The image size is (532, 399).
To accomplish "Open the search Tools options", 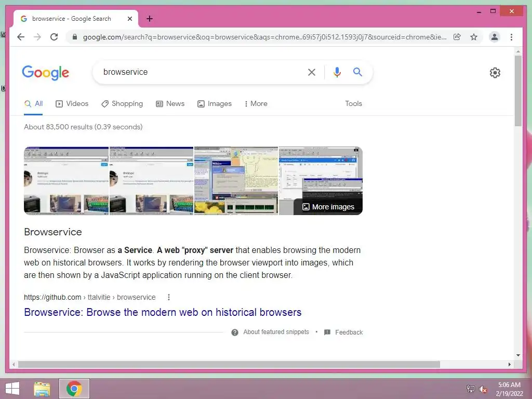I will pyautogui.click(x=353, y=104).
